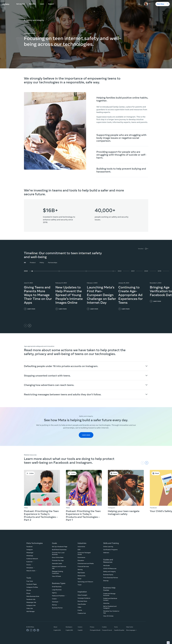This screenshot has width=172, height=644.
Task: Open the pink-haired podcast Part 1 thumbnail
Action: tap(84, 488)
